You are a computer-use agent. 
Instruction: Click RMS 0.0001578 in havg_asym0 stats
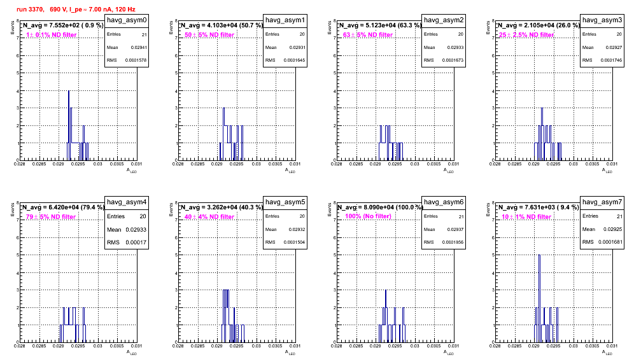(127, 60)
